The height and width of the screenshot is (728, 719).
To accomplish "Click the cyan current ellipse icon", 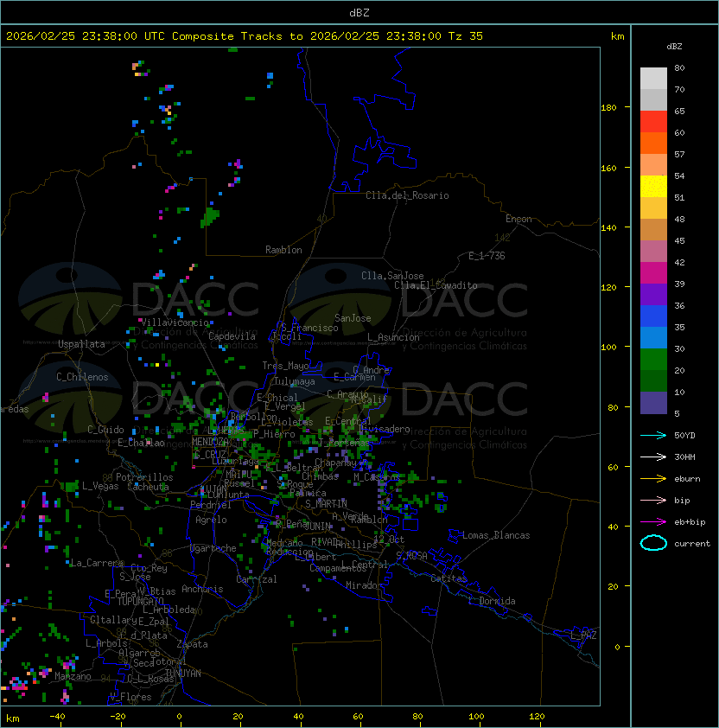I will pyautogui.click(x=653, y=543).
